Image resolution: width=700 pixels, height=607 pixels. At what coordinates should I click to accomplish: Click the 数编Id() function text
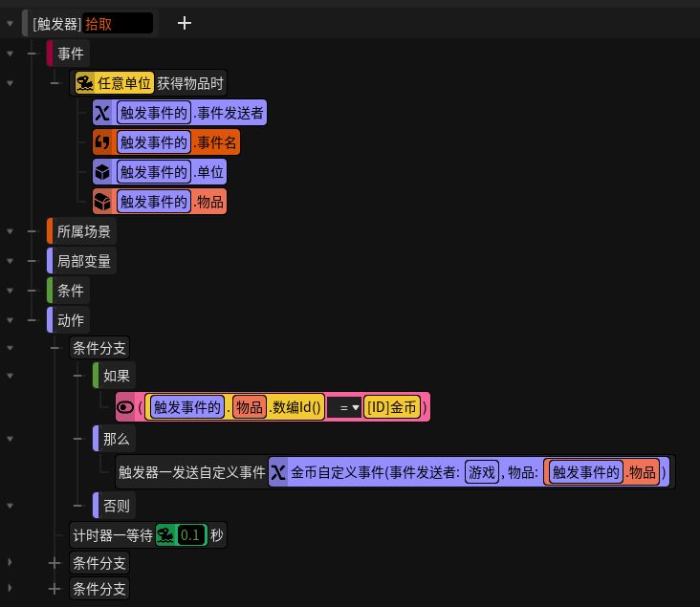(295, 407)
